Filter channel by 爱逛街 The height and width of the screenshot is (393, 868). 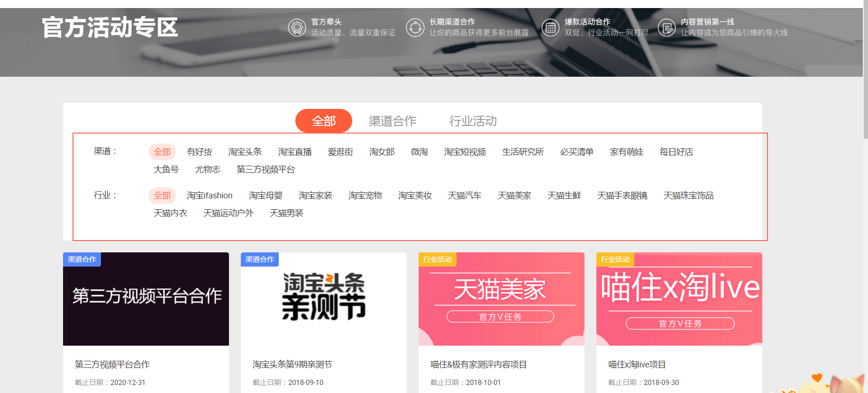pos(340,152)
